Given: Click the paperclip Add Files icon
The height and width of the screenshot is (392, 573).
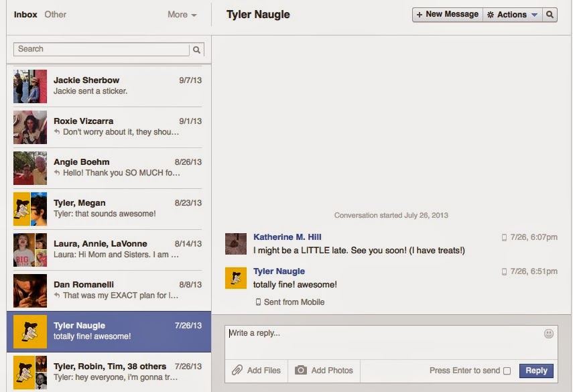Looking at the screenshot, I should point(237,370).
